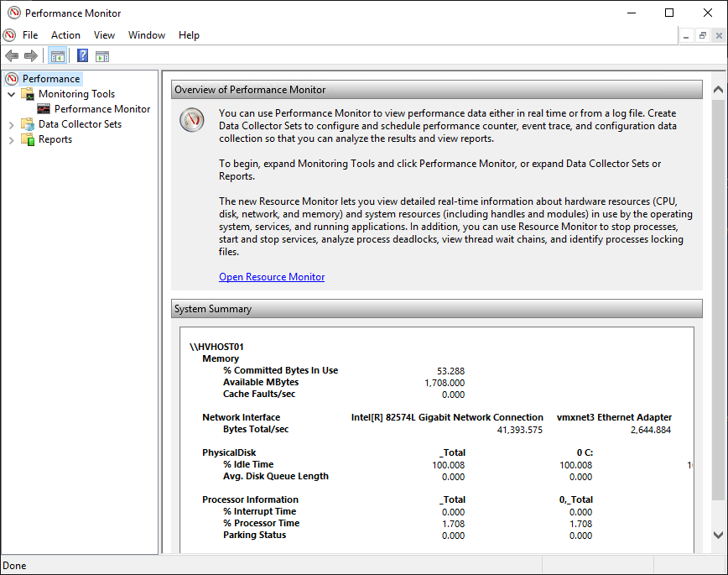Click the scroll up arrow of content pane
Image resolution: width=728 pixels, height=575 pixels.
coord(718,89)
